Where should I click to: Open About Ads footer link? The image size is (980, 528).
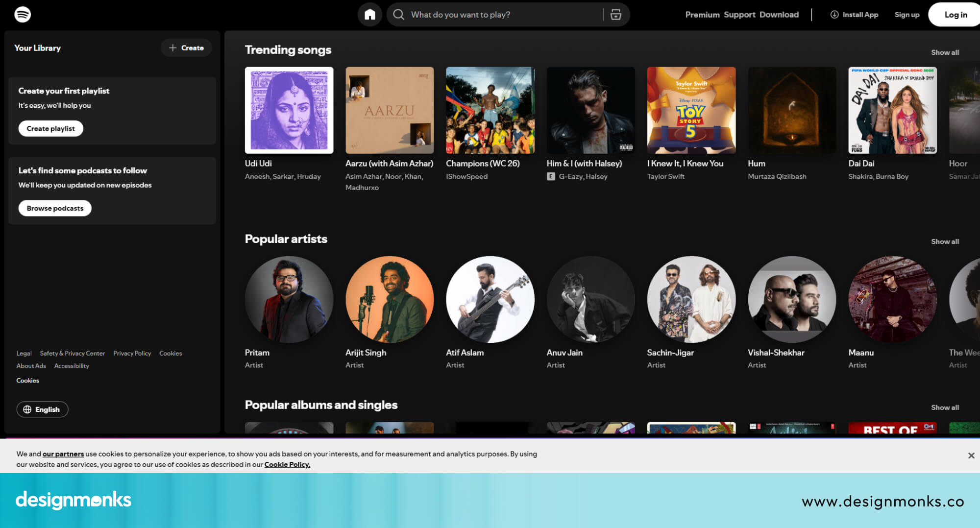[31, 366]
